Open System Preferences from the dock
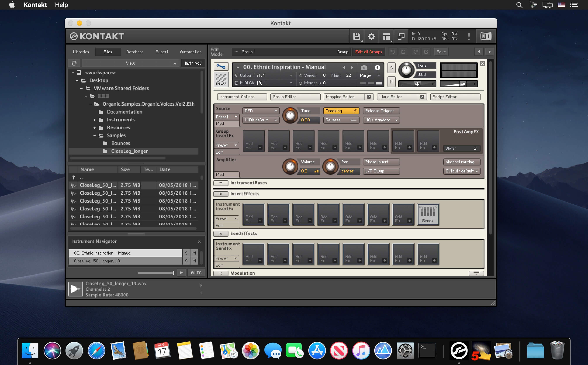The height and width of the screenshot is (365, 588). tap(405, 351)
